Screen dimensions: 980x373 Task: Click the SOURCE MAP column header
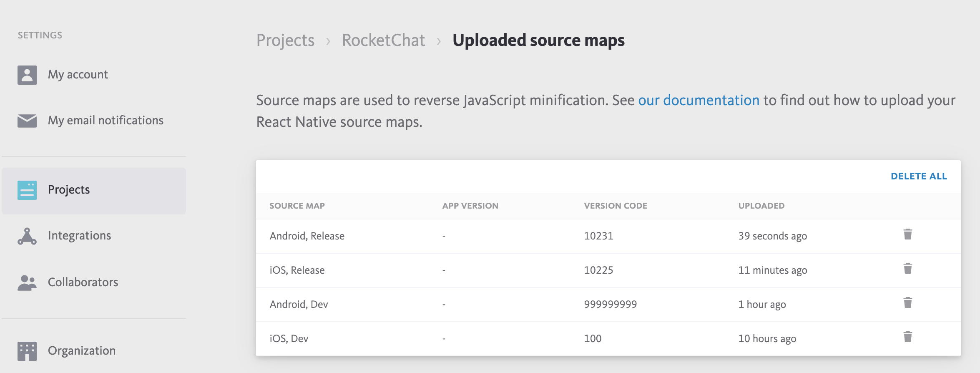[x=297, y=206]
